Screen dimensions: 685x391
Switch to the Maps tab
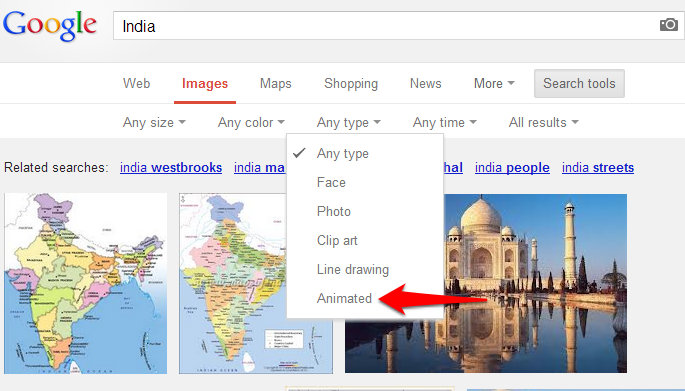point(276,83)
